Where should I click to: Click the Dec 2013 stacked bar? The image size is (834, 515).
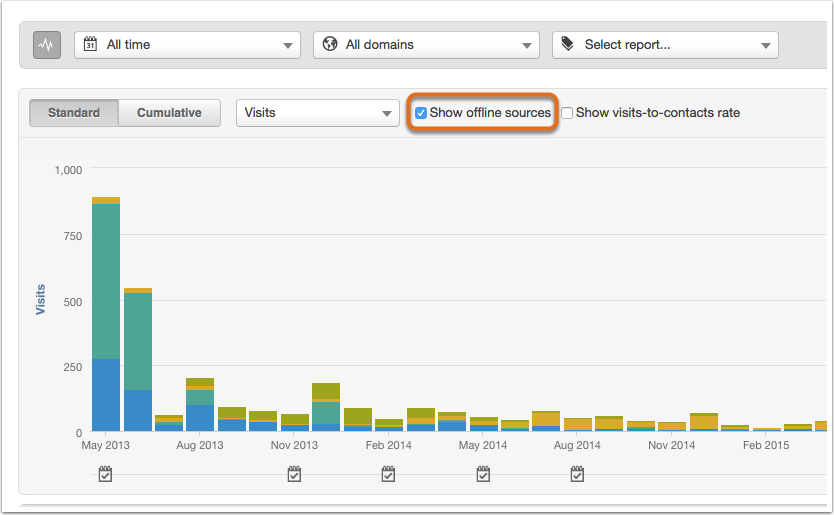click(326, 407)
